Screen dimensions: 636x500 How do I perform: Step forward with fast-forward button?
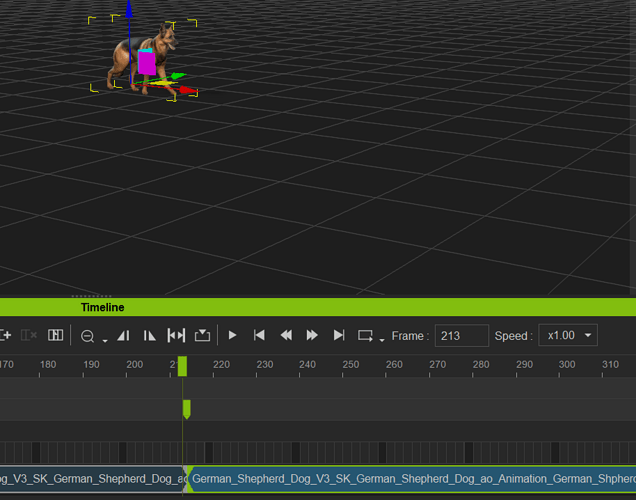pyautogui.click(x=312, y=335)
